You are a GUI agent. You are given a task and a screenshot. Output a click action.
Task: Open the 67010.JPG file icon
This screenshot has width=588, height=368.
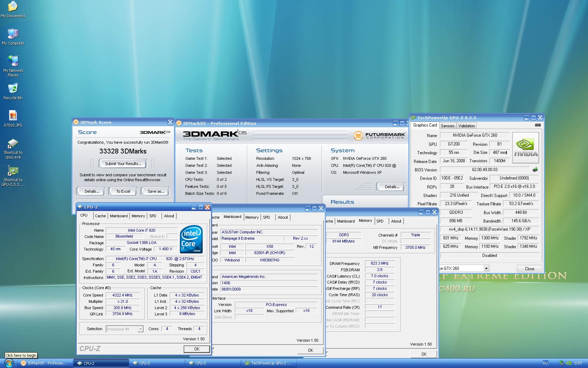tap(13, 119)
